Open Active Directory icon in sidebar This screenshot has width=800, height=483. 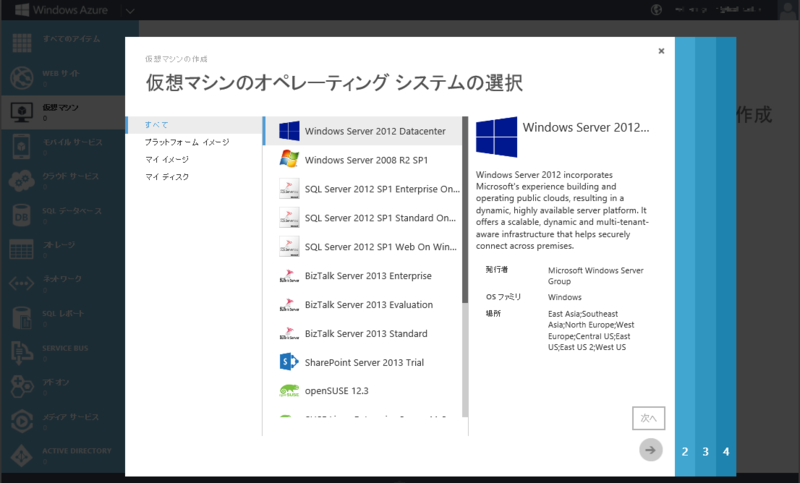tap(22, 455)
